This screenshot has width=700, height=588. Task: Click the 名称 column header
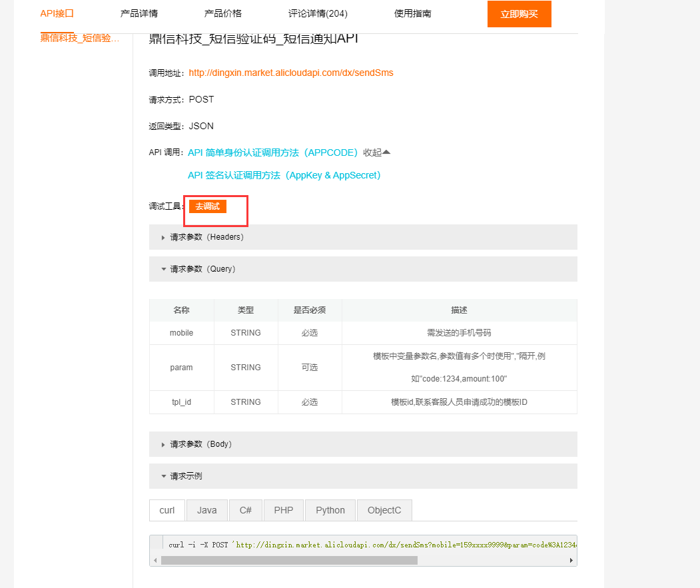[181, 310]
